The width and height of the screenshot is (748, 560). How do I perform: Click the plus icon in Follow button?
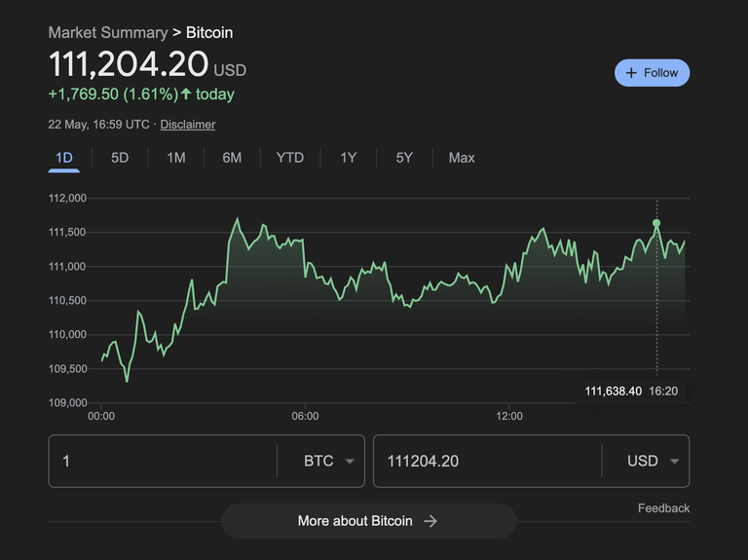(631, 73)
